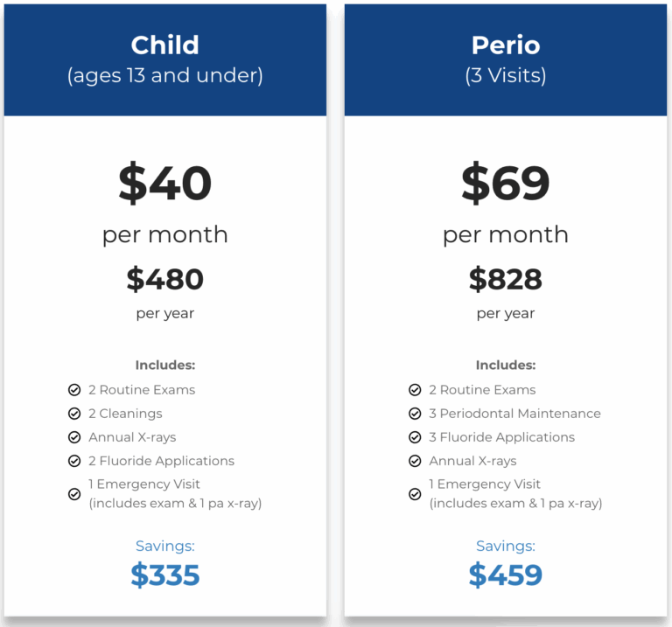The height and width of the screenshot is (627, 672).
Task: Click checkmark icon next to 2 Cleanings
Action: (74, 414)
